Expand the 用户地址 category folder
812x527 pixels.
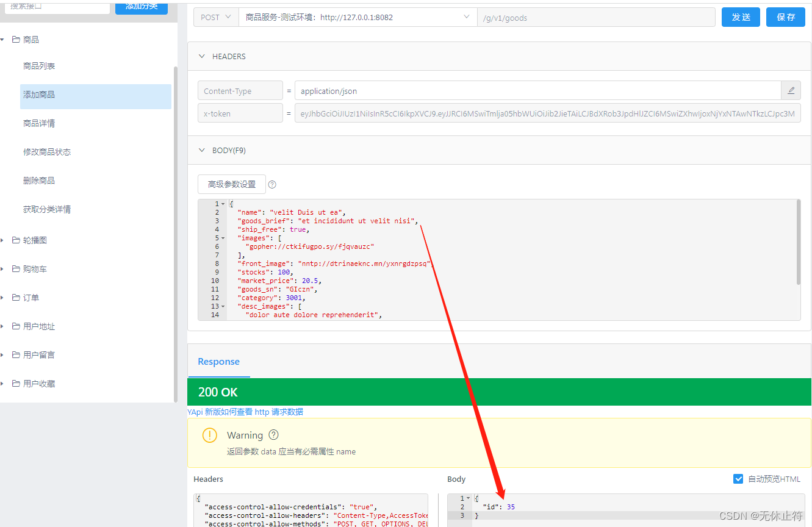pyautogui.click(x=3, y=326)
